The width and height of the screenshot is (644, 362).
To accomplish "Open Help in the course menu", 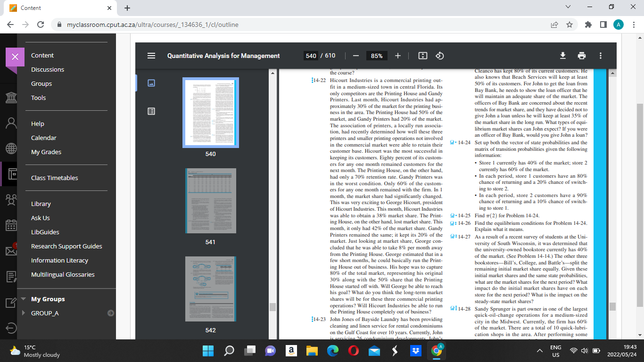I will [x=38, y=123].
